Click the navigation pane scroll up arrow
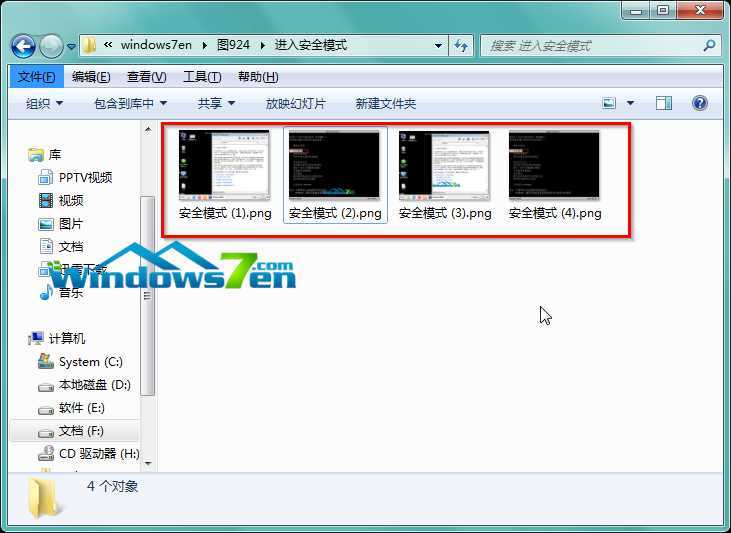Image resolution: width=731 pixels, height=533 pixels. [x=148, y=129]
